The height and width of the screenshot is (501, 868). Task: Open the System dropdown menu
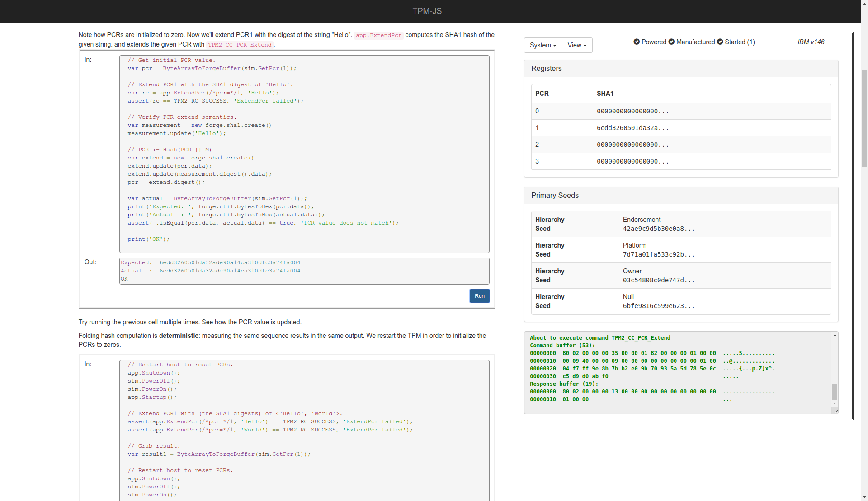(542, 45)
